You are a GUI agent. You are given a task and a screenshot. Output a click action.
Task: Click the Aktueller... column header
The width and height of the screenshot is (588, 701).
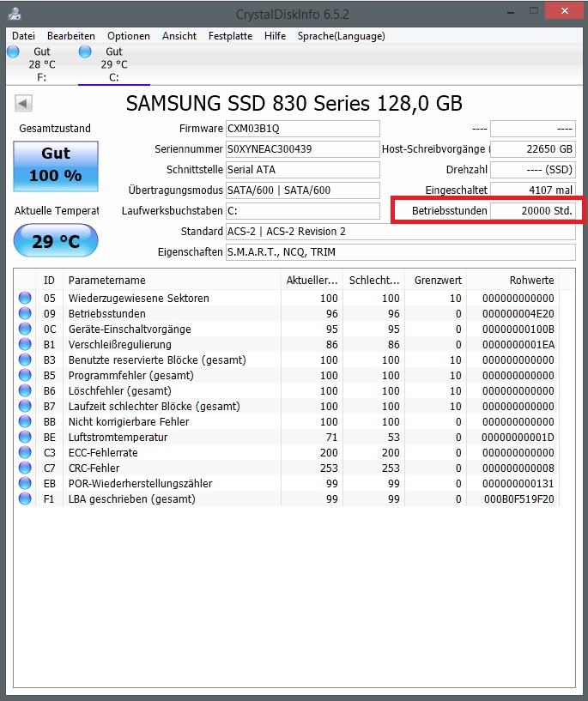(312, 280)
